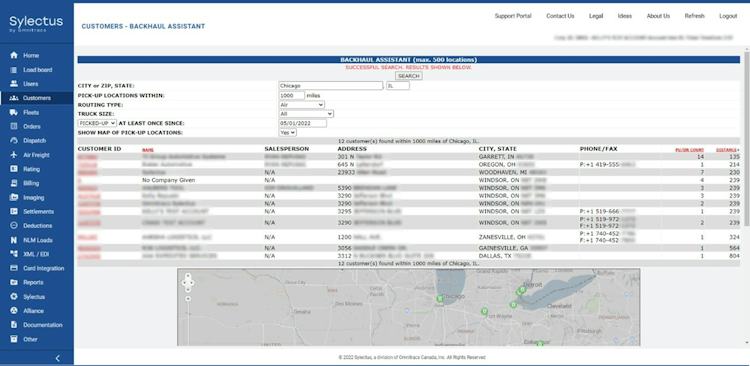The width and height of the screenshot is (750, 366).
Task: Click the City or ZIP input field
Action: [331, 86]
